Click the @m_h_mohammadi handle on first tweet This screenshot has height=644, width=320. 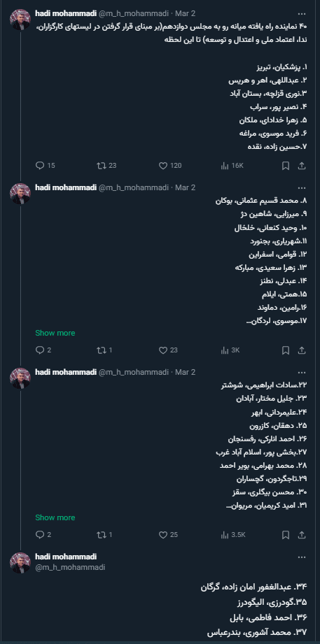coord(134,13)
